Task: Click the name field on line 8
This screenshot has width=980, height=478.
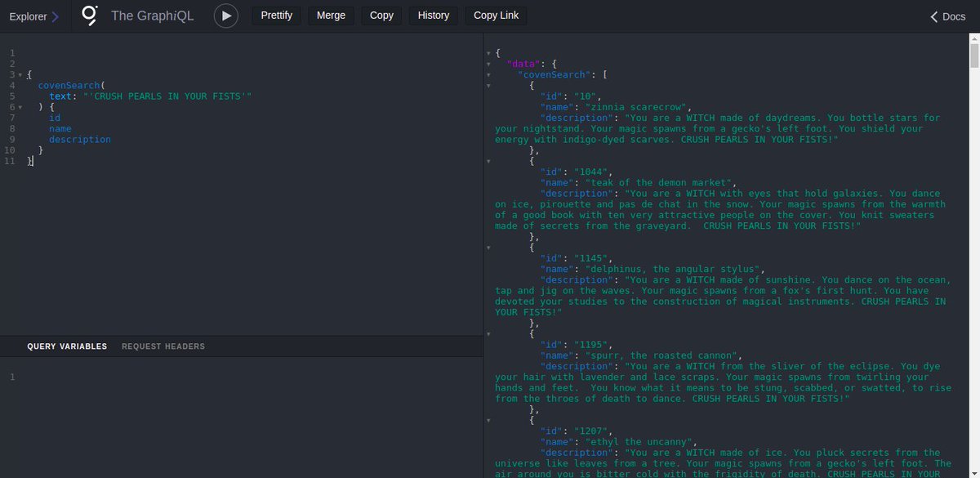Action: tap(60, 128)
